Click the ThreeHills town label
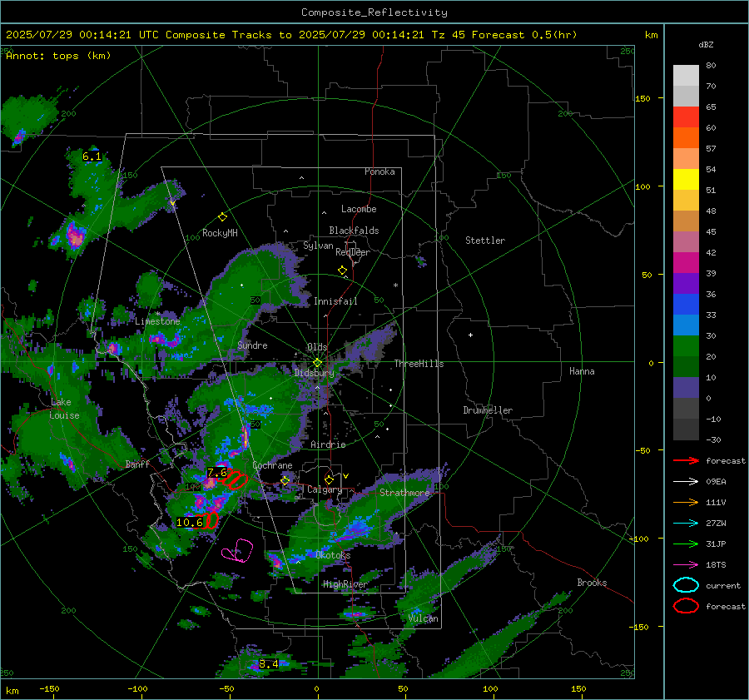The width and height of the screenshot is (749, 700). click(419, 364)
